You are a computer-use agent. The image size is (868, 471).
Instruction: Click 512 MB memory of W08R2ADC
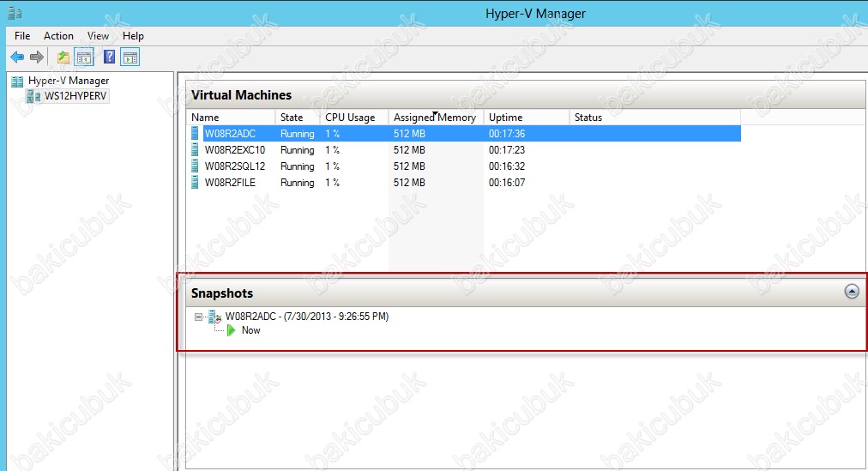click(x=409, y=133)
